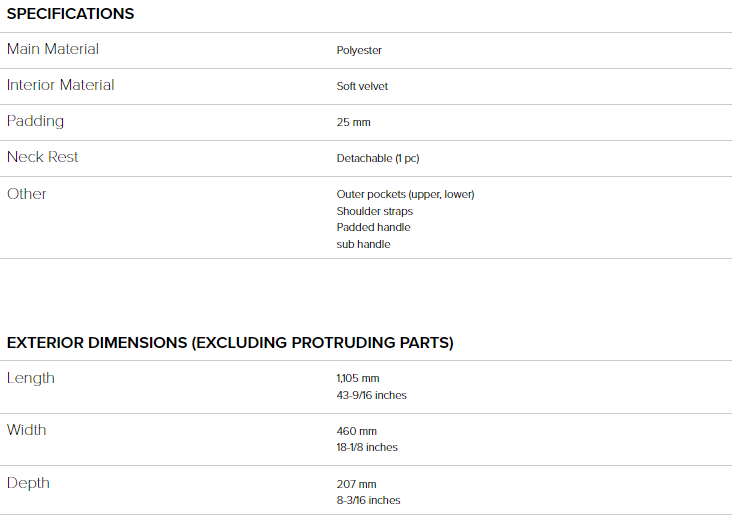
Task: Click the Soft velvet value
Action: 362,86
